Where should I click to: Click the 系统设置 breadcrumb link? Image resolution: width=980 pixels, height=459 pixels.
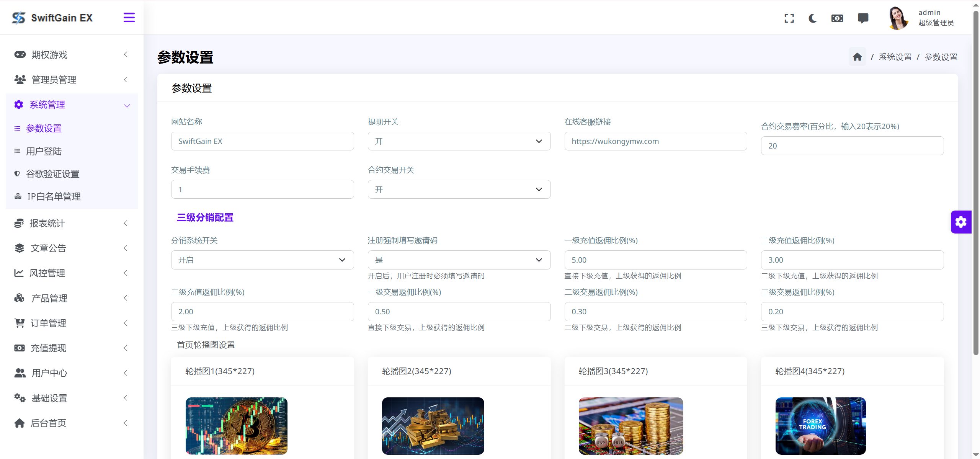point(895,56)
